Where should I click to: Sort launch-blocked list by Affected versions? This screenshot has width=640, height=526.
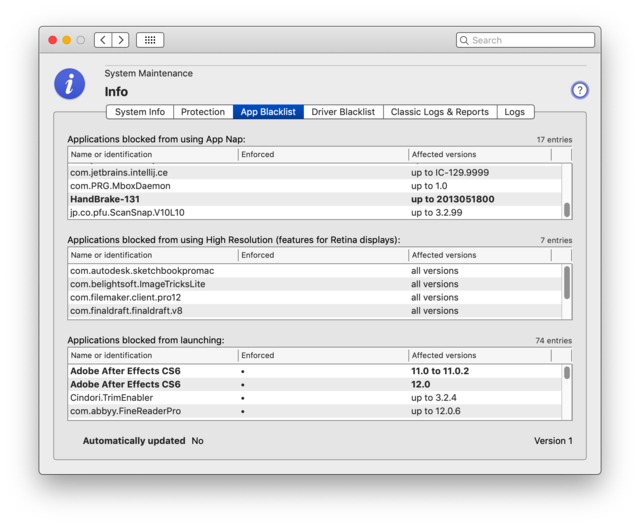click(x=480, y=355)
